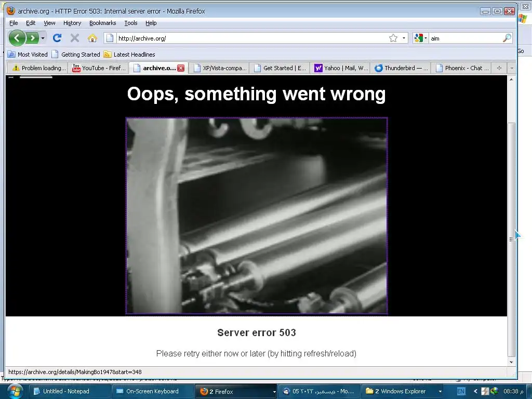532x399 pixels.
Task: Open the address bar history dropdown
Action: point(404,38)
